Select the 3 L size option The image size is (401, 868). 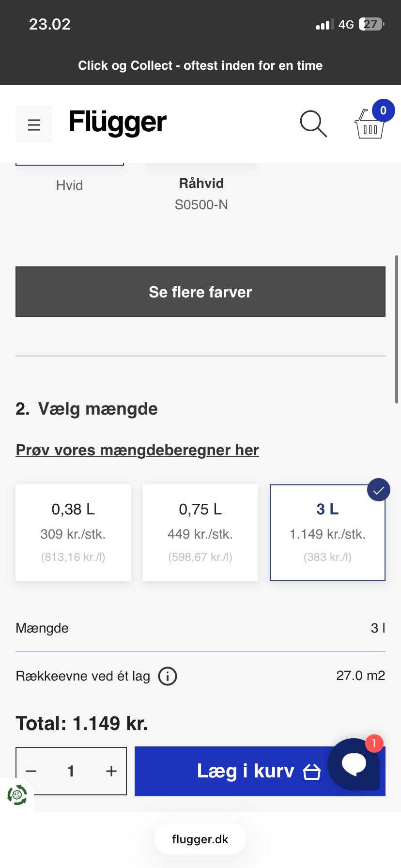click(327, 532)
